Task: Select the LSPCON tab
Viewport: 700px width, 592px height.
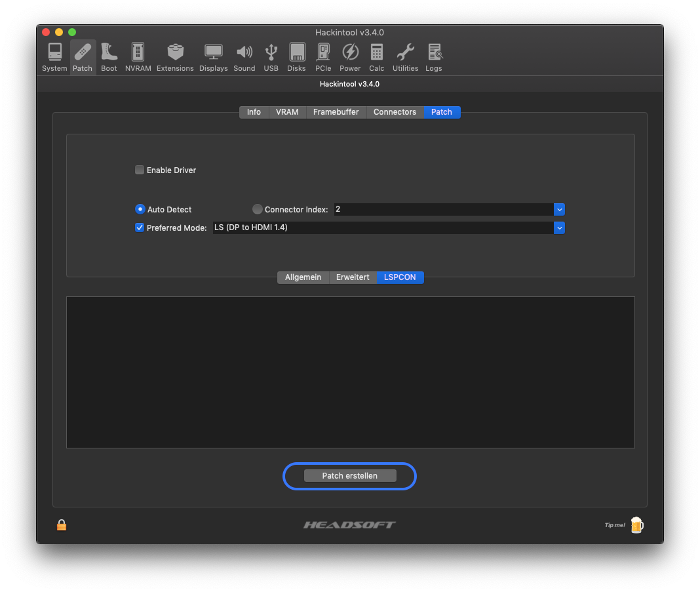Action: tap(400, 277)
